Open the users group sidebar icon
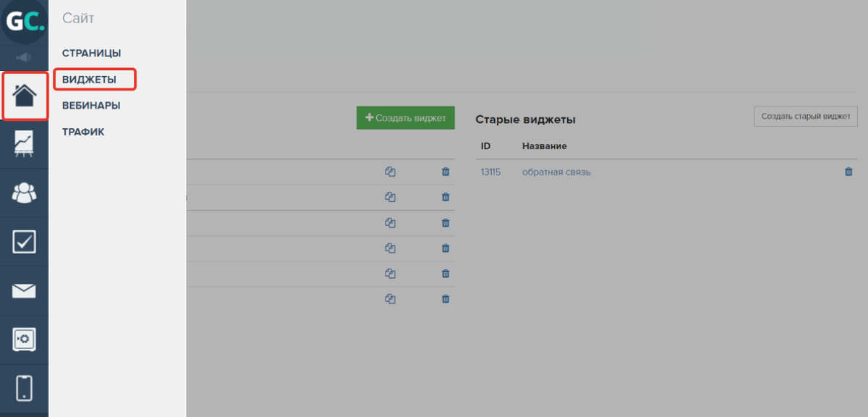 pos(25,193)
